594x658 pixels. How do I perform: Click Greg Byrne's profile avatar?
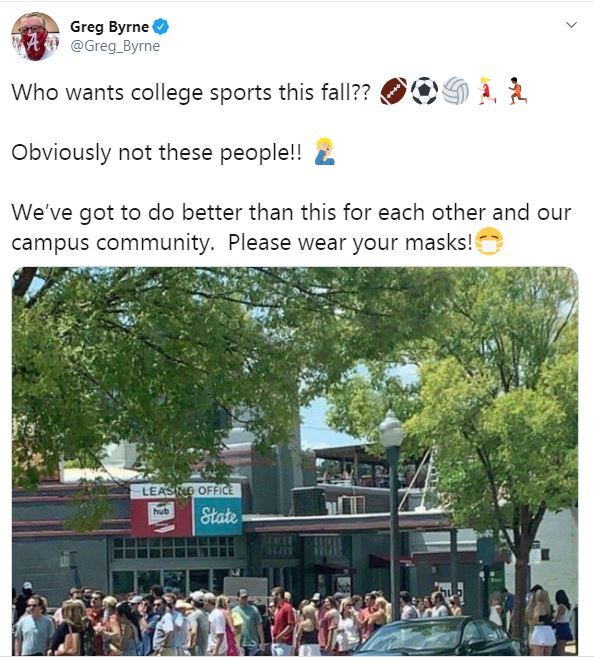35,37
